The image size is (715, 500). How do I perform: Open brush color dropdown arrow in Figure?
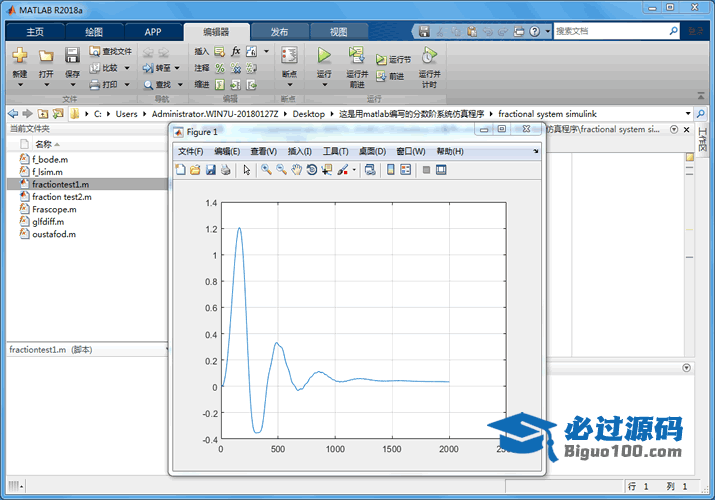click(x=354, y=170)
